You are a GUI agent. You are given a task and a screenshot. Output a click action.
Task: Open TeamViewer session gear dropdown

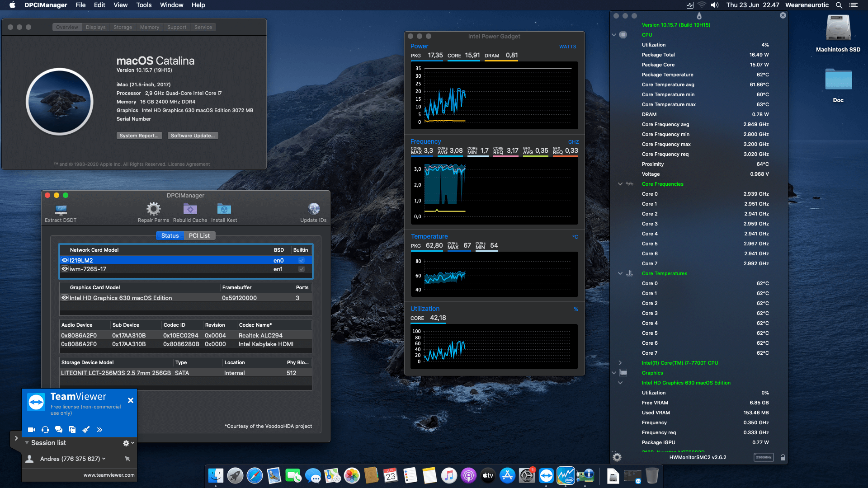pyautogui.click(x=128, y=443)
